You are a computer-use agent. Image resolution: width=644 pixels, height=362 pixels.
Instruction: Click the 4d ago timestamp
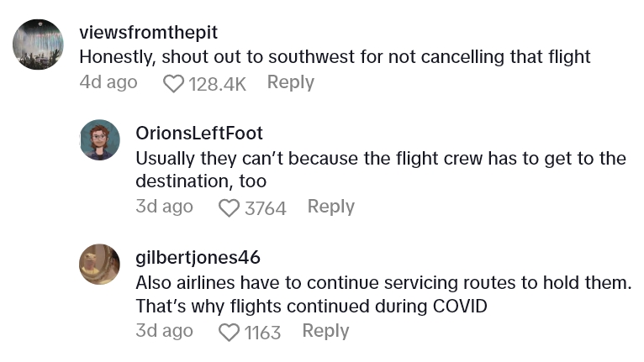(108, 82)
